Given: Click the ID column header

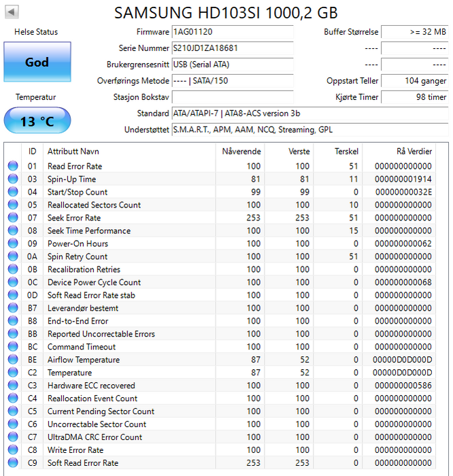Looking at the screenshot, I should (x=32, y=152).
